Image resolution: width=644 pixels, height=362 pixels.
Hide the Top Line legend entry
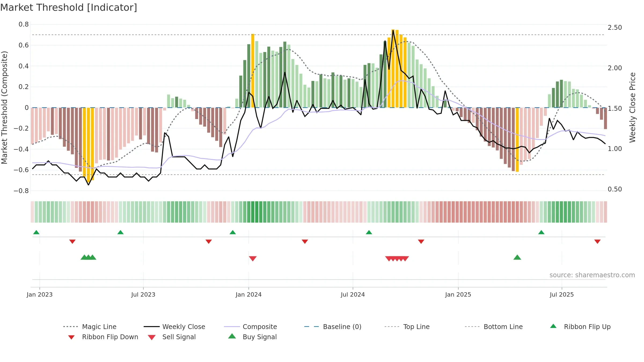(x=407, y=327)
